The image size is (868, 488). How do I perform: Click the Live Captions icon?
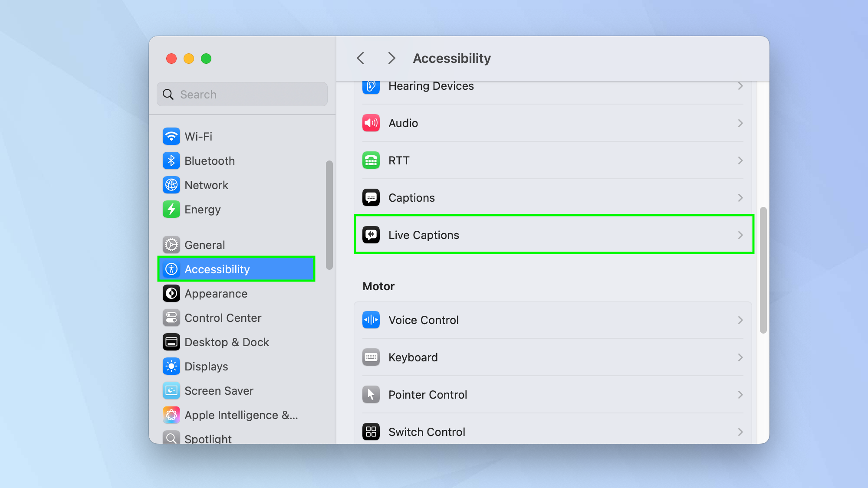point(371,235)
